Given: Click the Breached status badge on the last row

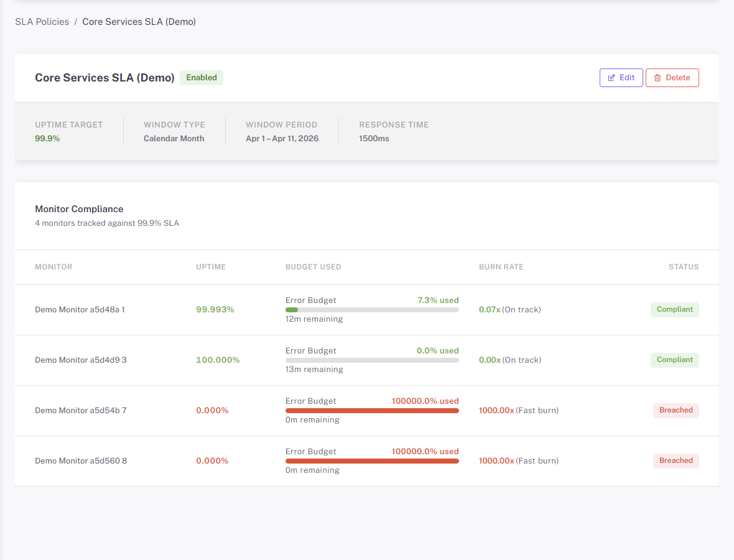Looking at the screenshot, I should point(676,460).
